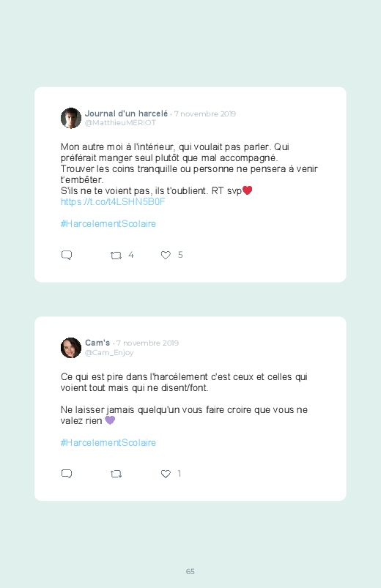Open the Journal d'un harcelé display name

coord(126,113)
